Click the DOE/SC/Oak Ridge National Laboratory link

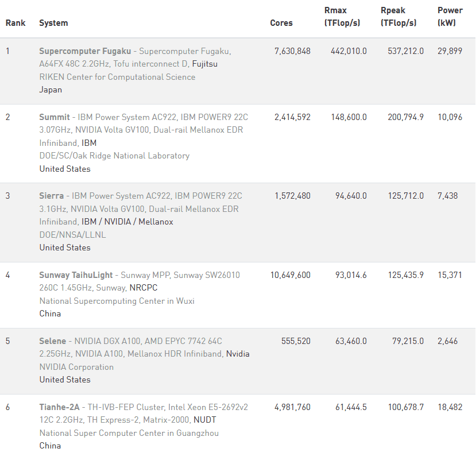tap(114, 156)
